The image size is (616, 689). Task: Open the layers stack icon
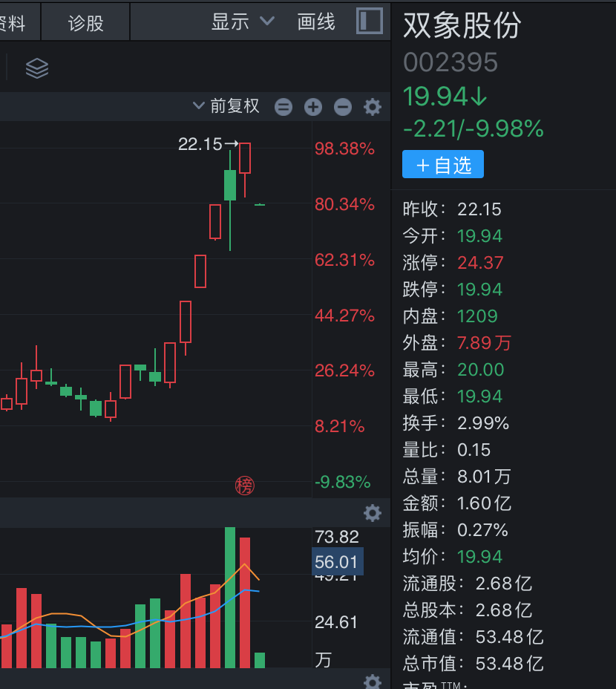(x=37, y=68)
